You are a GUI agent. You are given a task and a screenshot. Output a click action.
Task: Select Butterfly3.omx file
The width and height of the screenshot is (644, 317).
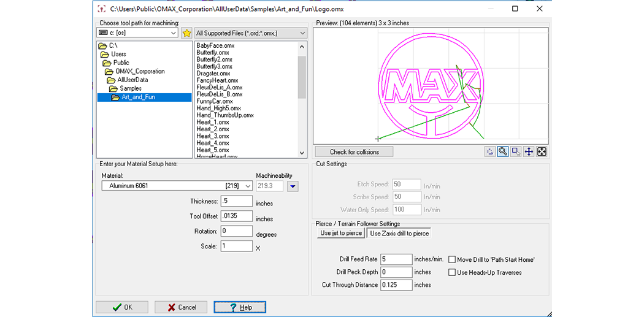click(x=215, y=66)
